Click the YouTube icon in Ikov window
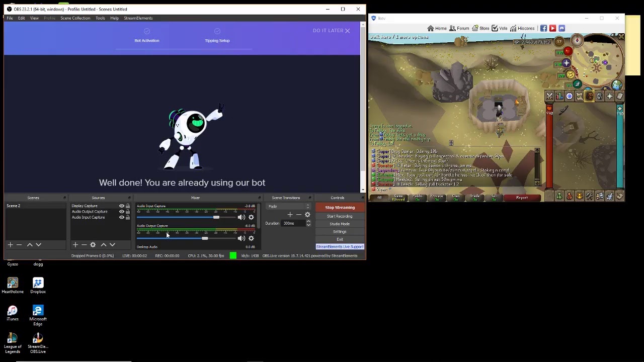This screenshot has height=362, width=644. coord(552,29)
